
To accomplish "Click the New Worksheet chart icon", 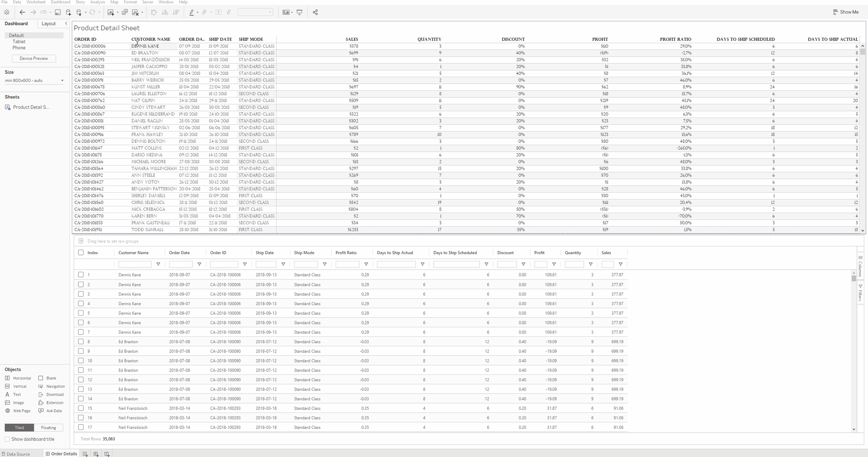I will [110, 12].
